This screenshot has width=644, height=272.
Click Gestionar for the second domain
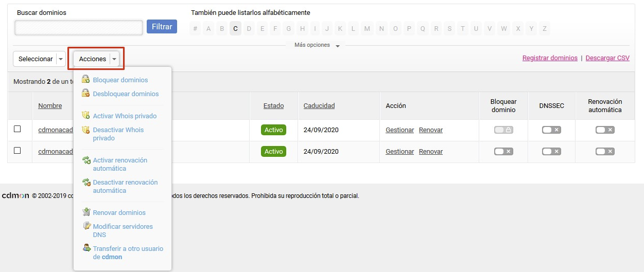400,152
